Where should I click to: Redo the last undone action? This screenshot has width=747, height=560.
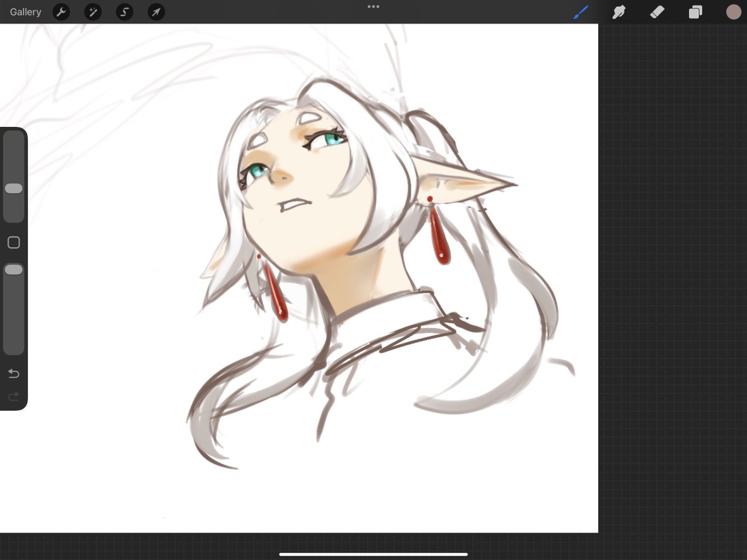[x=14, y=396]
